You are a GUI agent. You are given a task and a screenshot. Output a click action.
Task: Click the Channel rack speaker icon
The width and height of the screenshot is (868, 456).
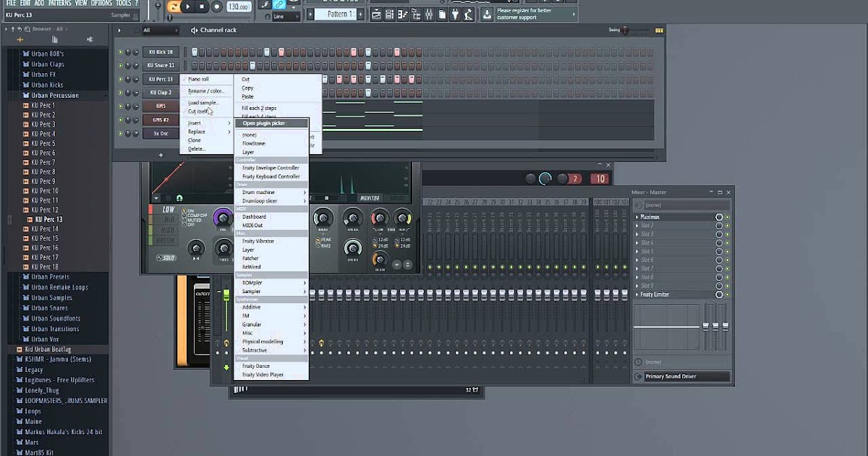[194, 30]
